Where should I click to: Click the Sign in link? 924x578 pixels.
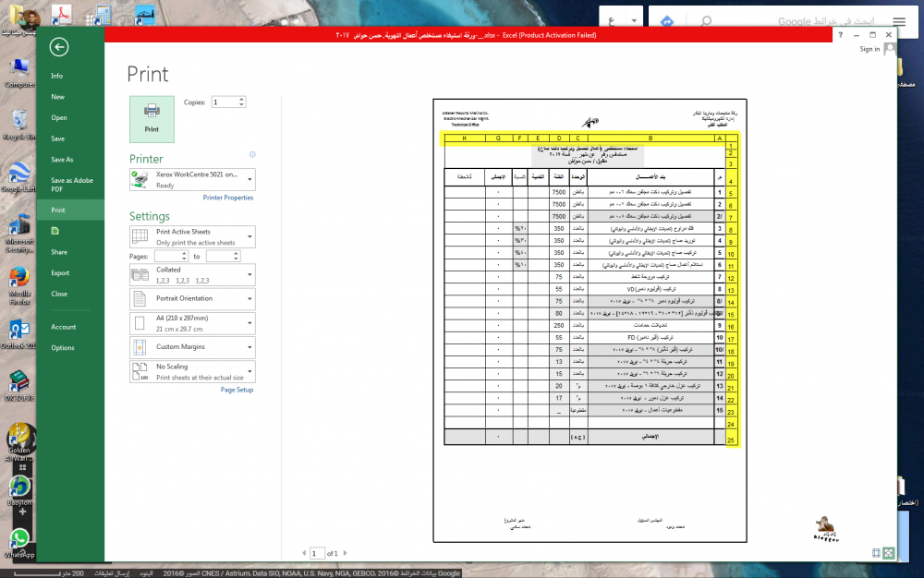pos(869,49)
